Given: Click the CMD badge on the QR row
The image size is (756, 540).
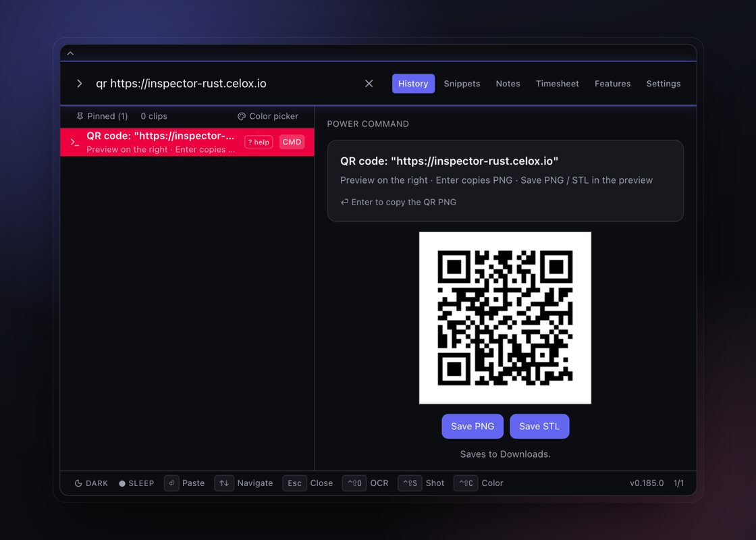Looking at the screenshot, I should click(x=292, y=142).
